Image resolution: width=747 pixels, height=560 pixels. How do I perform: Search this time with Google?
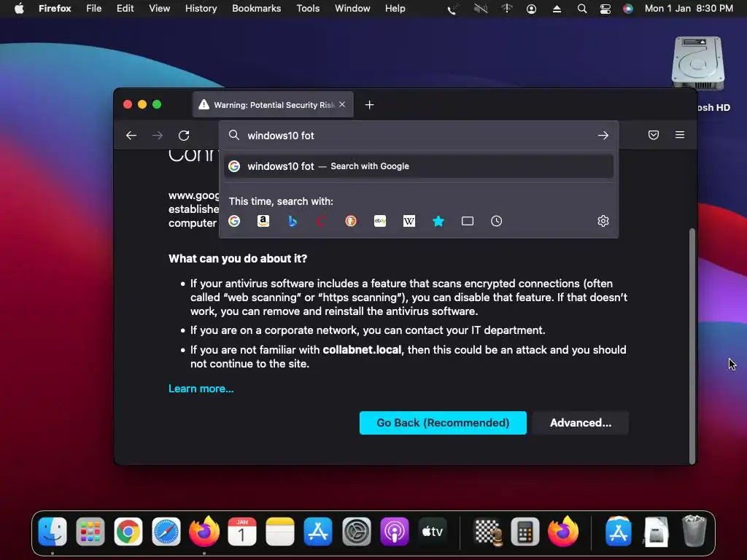[234, 221]
